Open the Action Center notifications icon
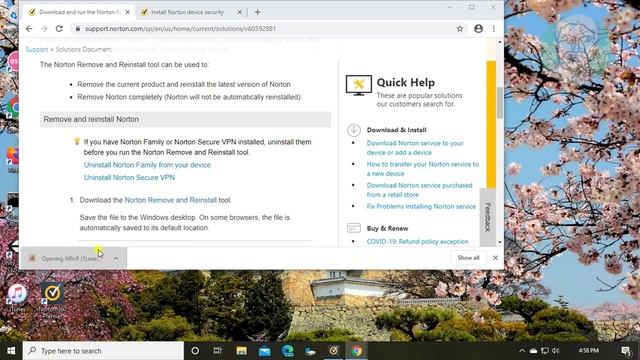The width and height of the screenshot is (640, 360). [625, 351]
